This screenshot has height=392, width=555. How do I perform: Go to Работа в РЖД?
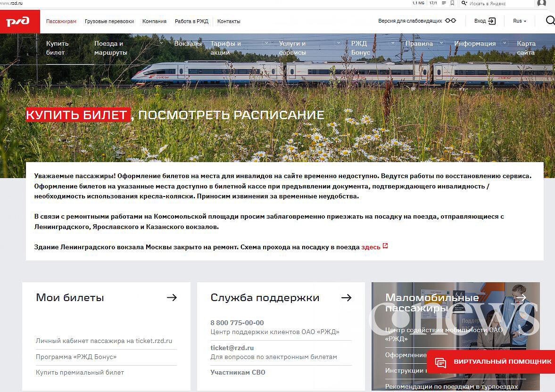191,21
